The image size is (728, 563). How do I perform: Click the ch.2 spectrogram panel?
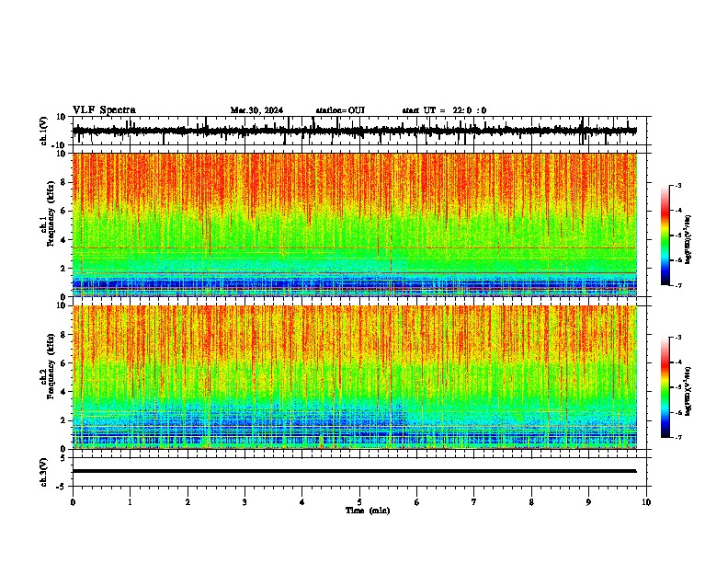[x=354, y=377]
